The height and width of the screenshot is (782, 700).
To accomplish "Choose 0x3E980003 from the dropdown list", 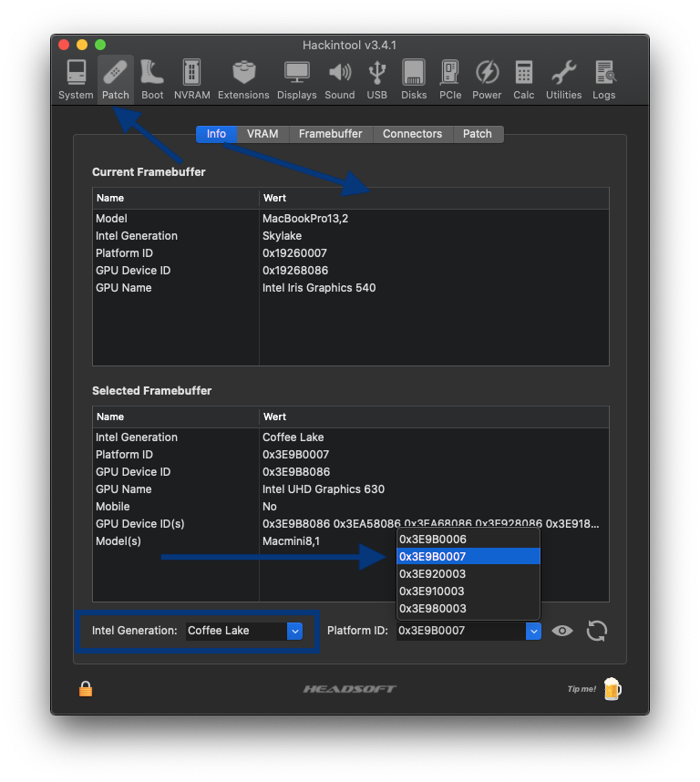I will click(x=468, y=609).
